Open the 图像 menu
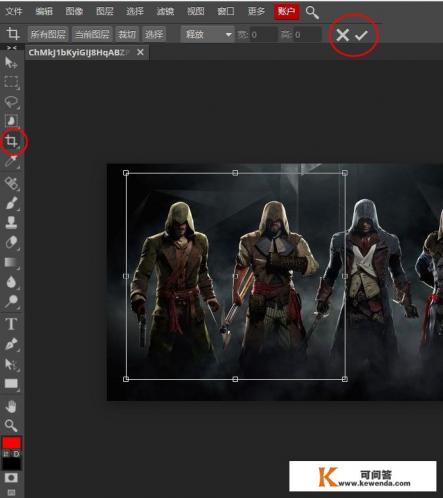This screenshot has width=443, height=498. tap(74, 11)
